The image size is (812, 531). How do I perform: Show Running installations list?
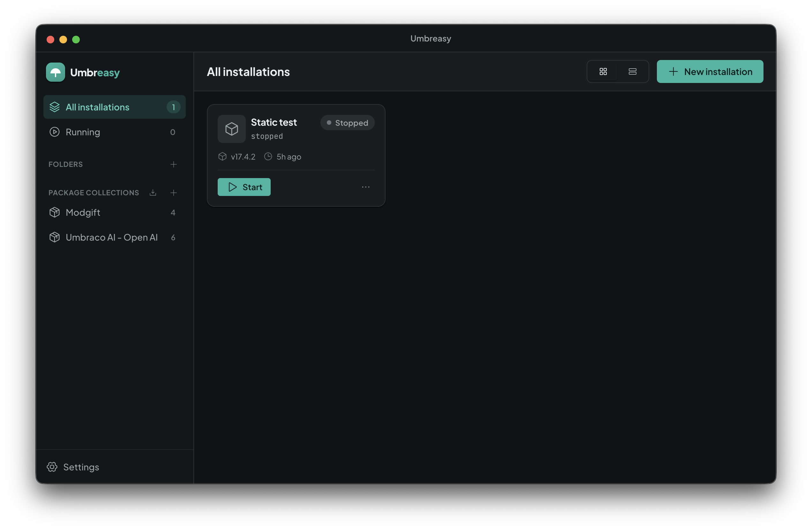pyautogui.click(x=114, y=132)
